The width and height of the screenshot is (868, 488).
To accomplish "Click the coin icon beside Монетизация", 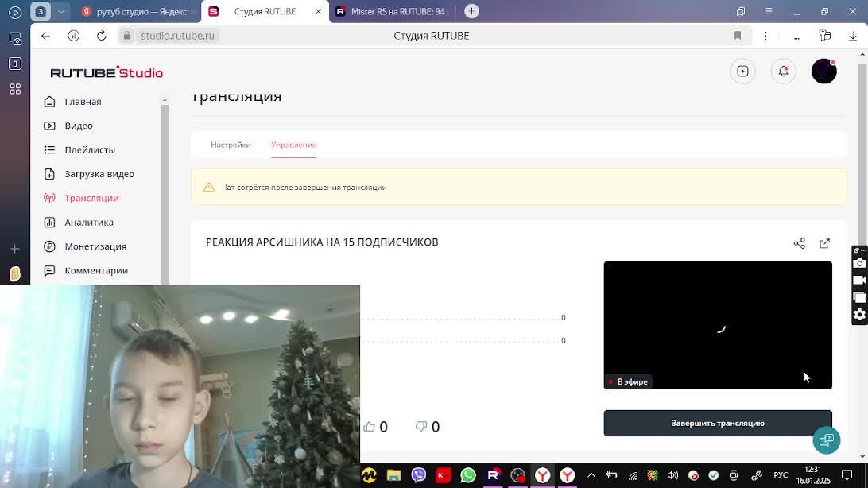I will coord(49,246).
